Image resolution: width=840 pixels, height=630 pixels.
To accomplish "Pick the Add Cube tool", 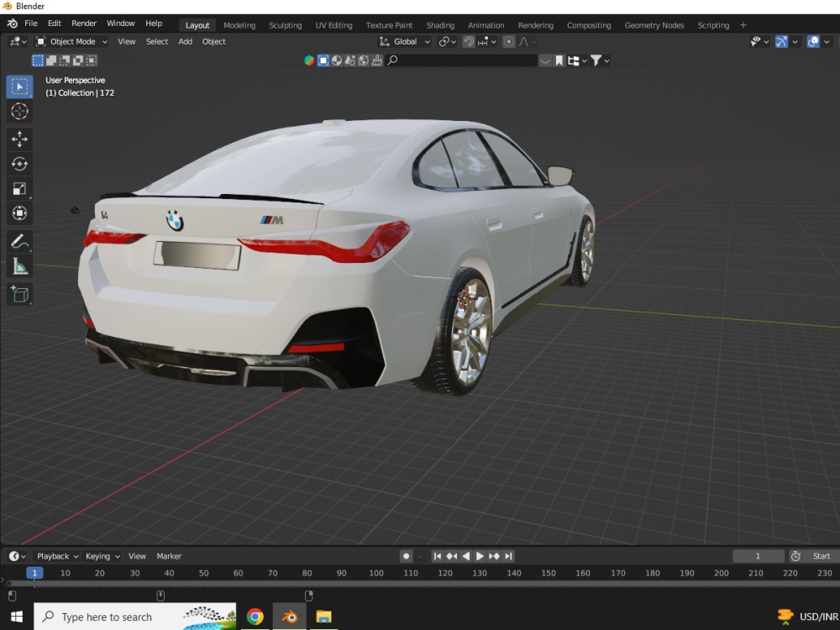I will click(x=19, y=294).
